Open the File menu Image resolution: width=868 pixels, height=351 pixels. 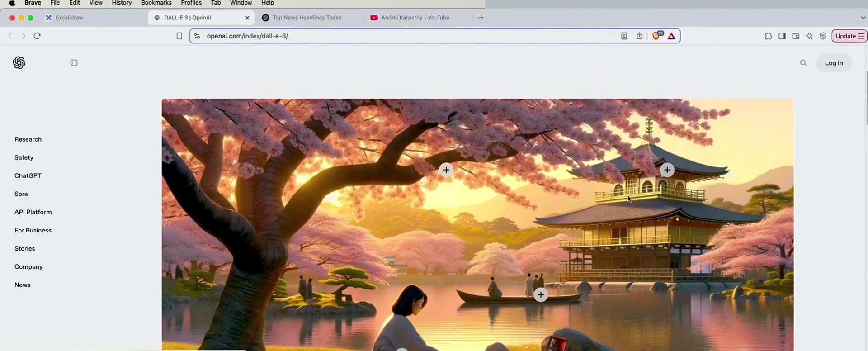coord(55,3)
